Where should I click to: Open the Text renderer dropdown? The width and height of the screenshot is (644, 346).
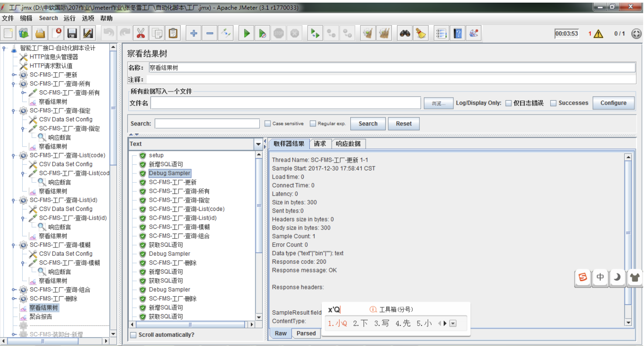pyautogui.click(x=258, y=144)
